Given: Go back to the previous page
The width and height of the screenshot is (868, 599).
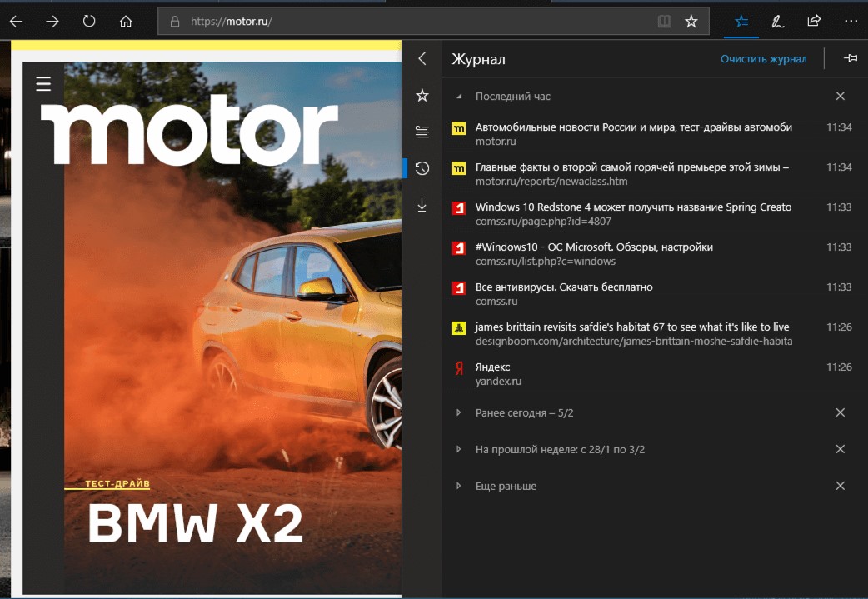Looking at the screenshot, I should [17, 22].
